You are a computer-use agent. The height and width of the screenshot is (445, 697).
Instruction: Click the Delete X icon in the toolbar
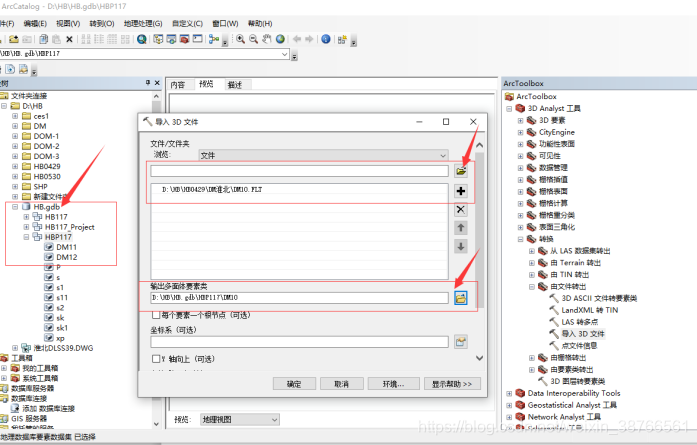tap(69, 39)
